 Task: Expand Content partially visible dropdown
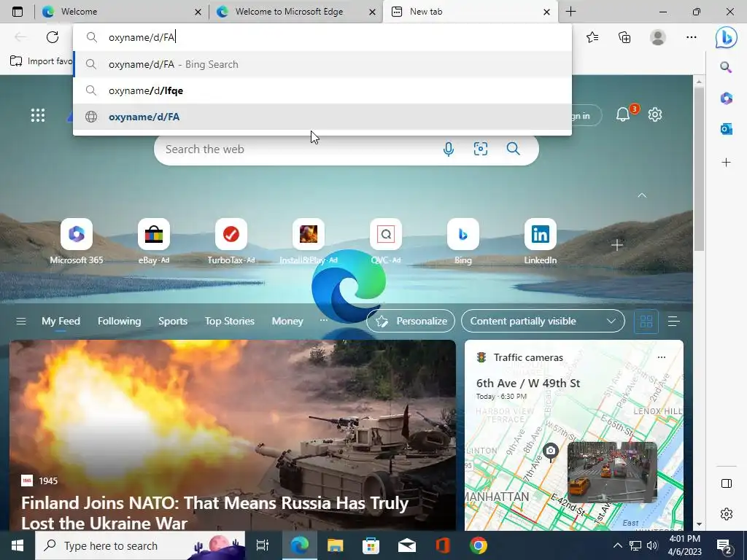[x=543, y=321]
